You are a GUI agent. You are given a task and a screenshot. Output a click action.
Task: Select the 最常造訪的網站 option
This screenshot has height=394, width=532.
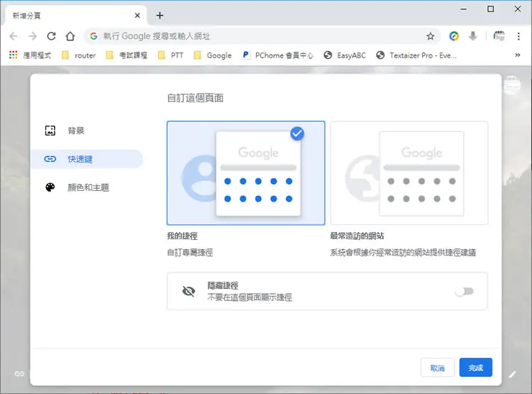[x=409, y=173]
